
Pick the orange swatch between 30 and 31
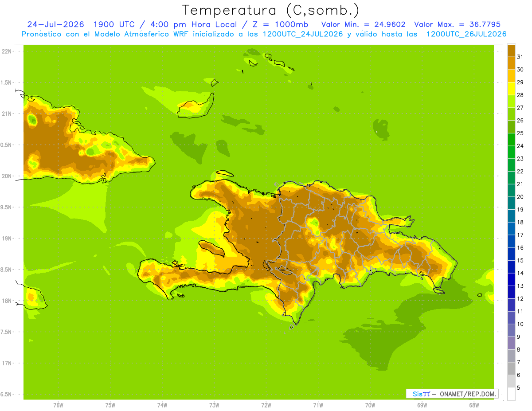coord(511,63)
